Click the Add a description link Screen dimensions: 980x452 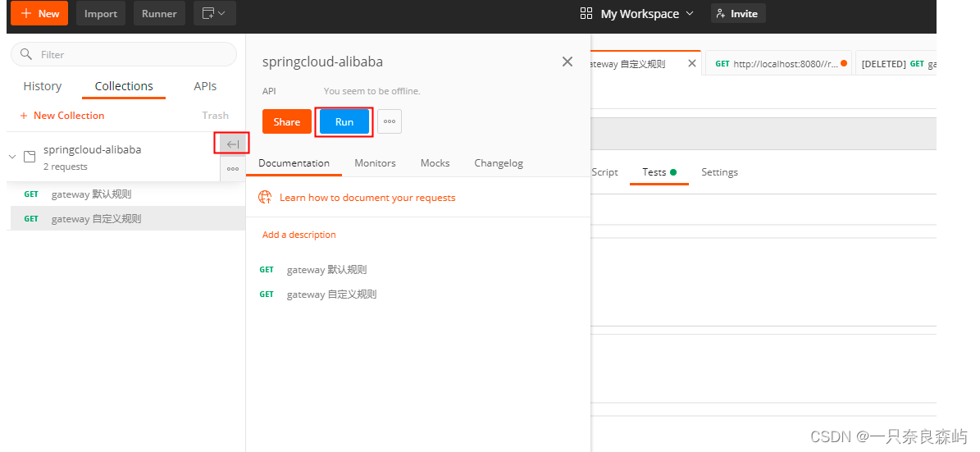click(299, 235)
